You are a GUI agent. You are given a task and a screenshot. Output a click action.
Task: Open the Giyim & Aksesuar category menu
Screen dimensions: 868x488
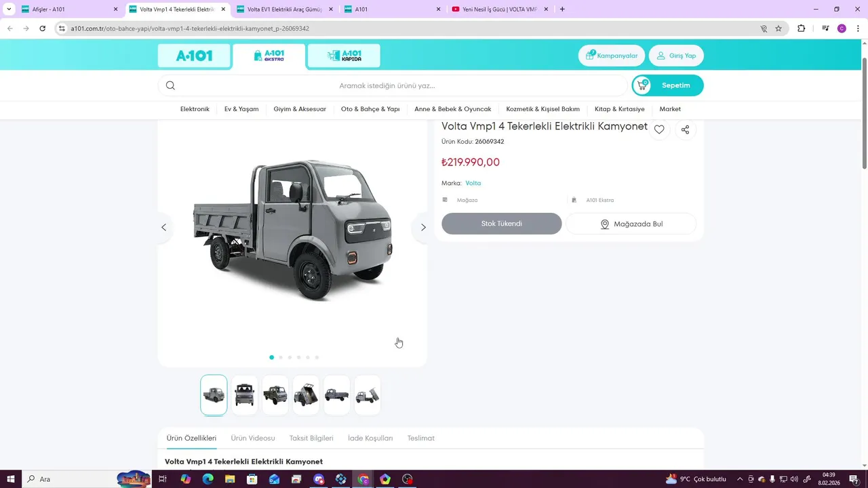(300, 109)
